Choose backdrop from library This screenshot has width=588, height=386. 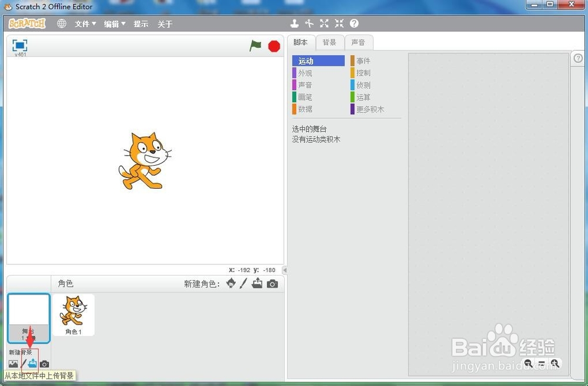pyautogui.click(x=13, y=364)
